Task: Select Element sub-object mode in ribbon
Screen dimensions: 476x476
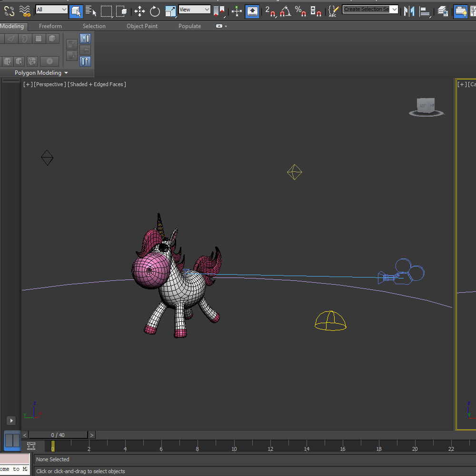Action: click(x=52, y=39)
